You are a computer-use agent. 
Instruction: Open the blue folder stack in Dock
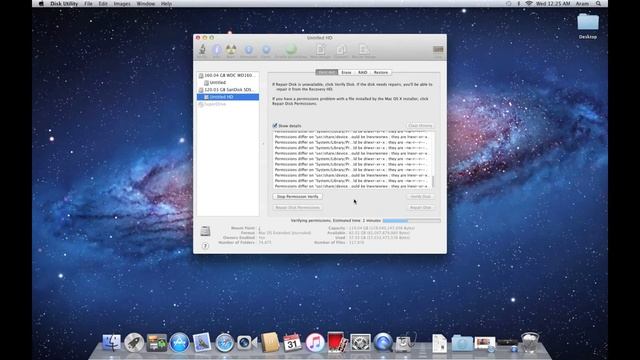pyautogui.click(x=462, y=343)
